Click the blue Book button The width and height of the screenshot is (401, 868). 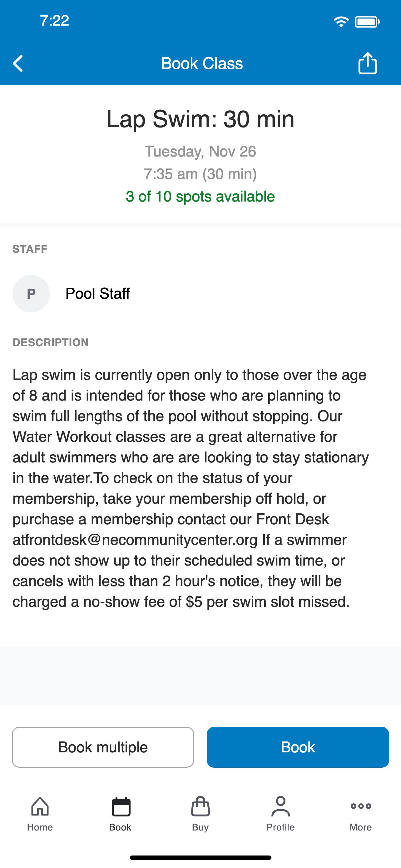coord(298,747)
